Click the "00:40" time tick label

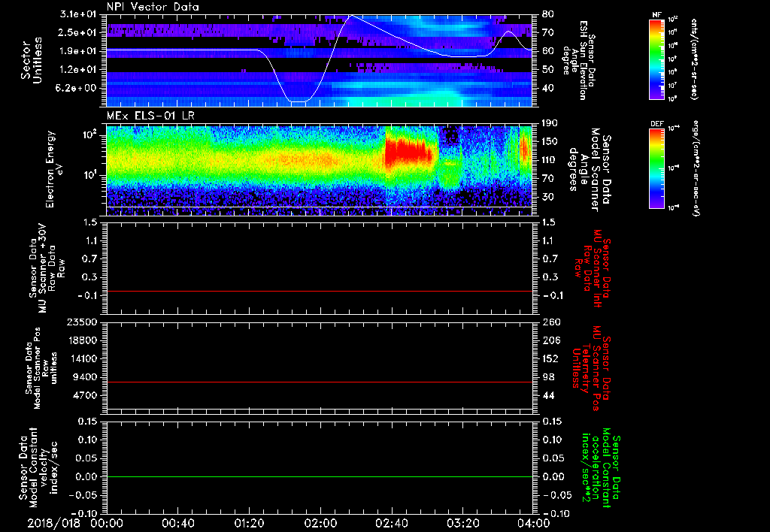(x=177, y=523)
